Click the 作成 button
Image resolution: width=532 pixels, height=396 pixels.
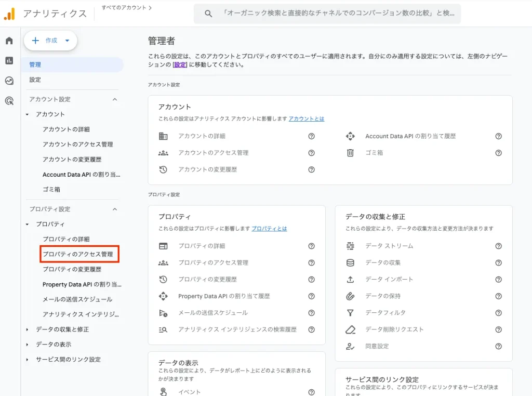(50, 41)
